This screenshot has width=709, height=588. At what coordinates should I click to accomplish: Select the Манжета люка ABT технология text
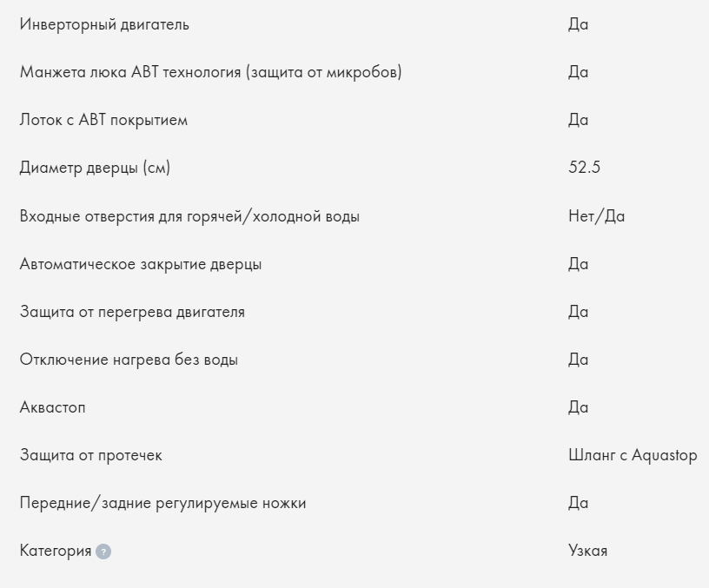(x=210, y=72)
